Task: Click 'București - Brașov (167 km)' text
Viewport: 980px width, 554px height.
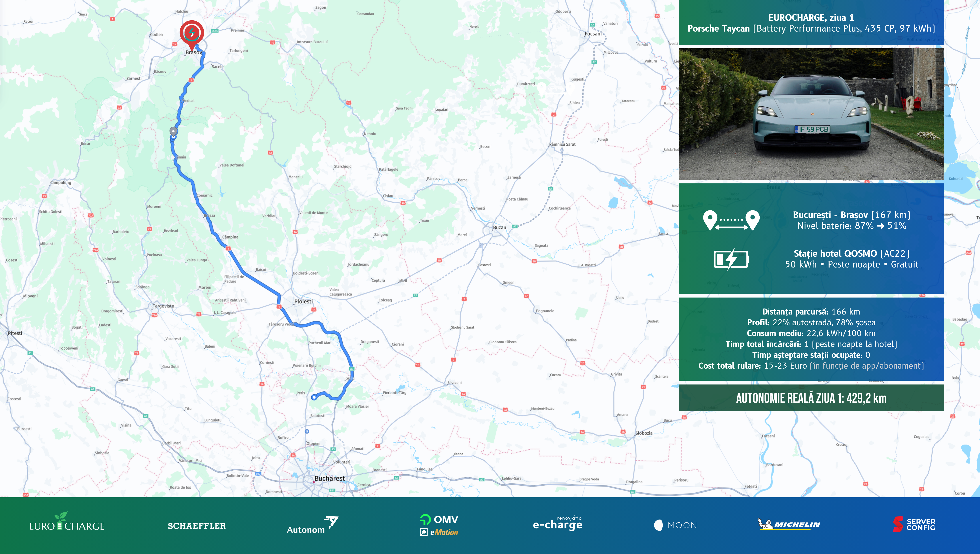Action: [852, 215]
